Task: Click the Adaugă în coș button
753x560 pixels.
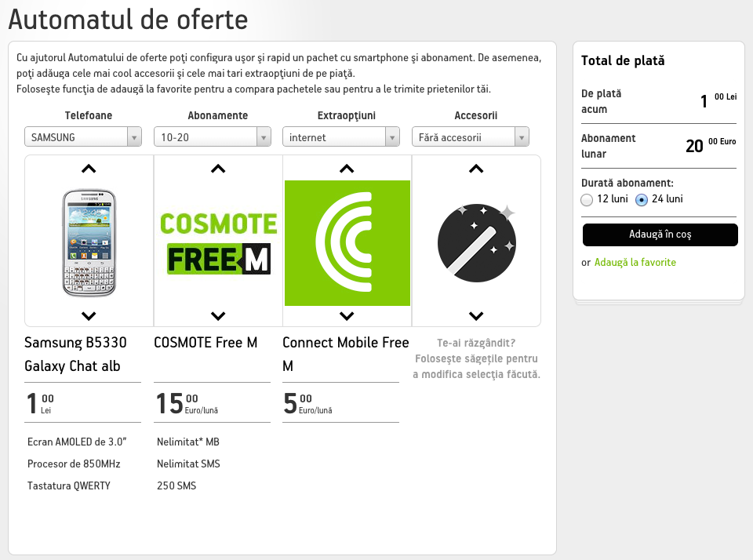Action: (660, 235)
